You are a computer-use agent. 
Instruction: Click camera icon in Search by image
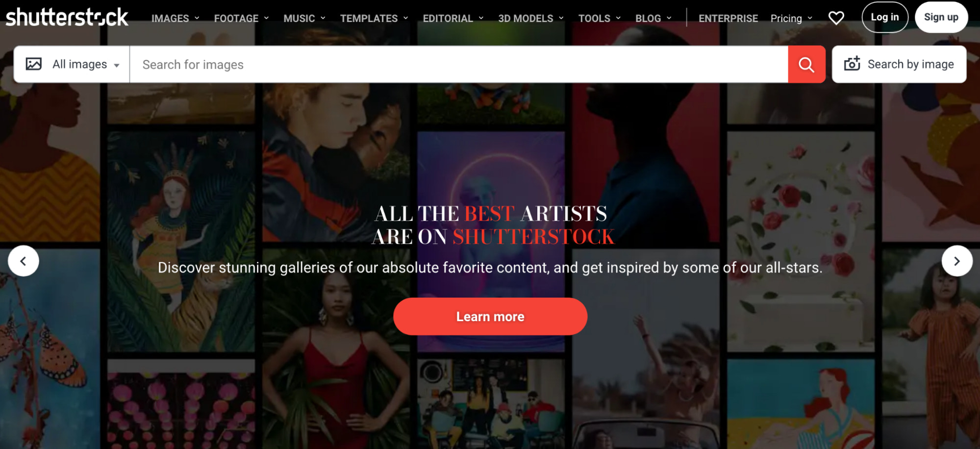coord(852,64)
